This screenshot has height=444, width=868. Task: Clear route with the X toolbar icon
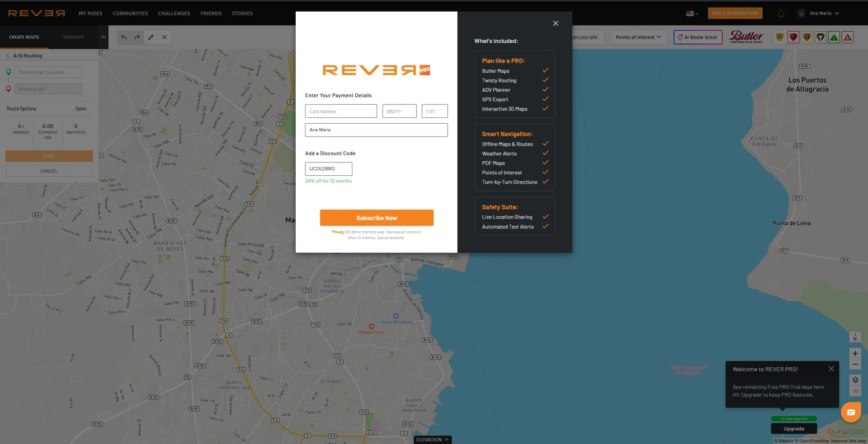[164, 37]
